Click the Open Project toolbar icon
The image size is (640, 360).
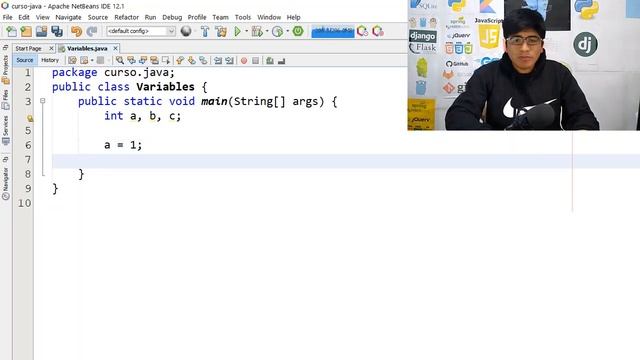(x=41, y=31)
